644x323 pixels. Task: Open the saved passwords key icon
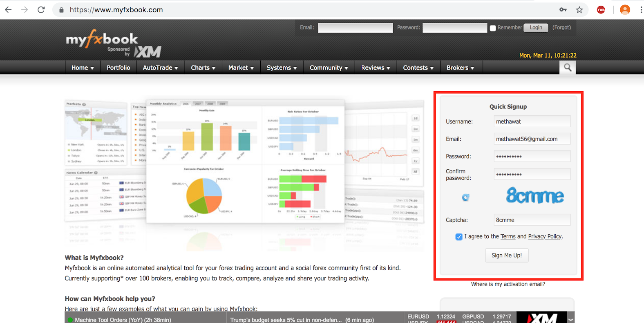563,9
